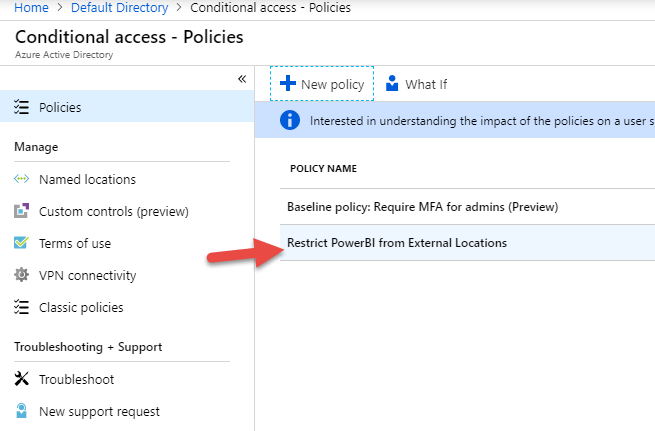
Task: Click the Home breadcrumb link
Action: click(31, 8)
